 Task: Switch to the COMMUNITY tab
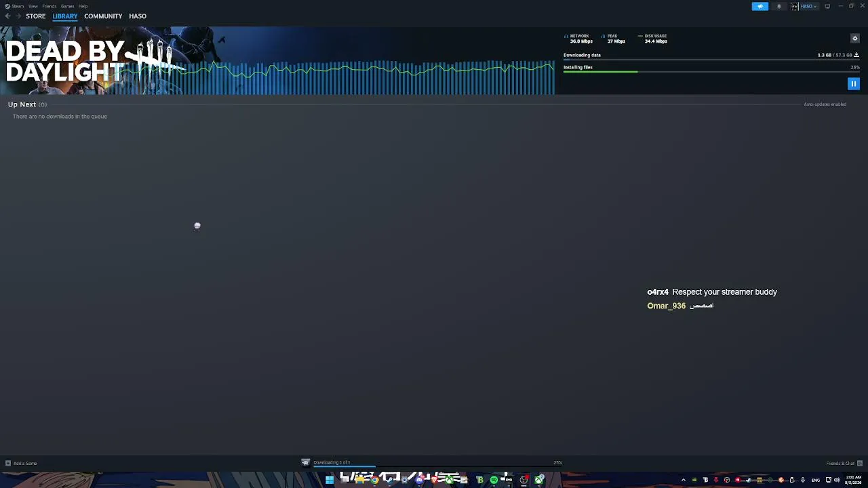[x=103, y=16]
